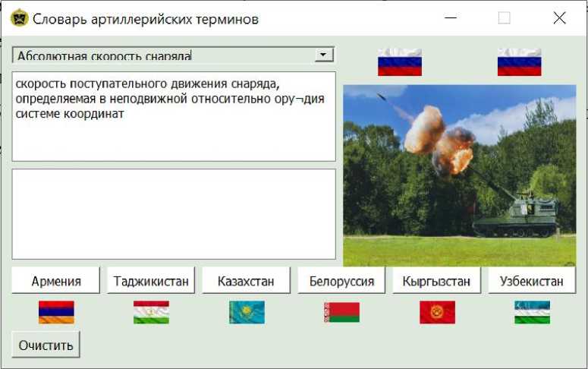The height and width of the screenshot is (369, 588).
Task: Minimize the Словарь артиллерийских терминов window
Action: [x=451, y=17]
